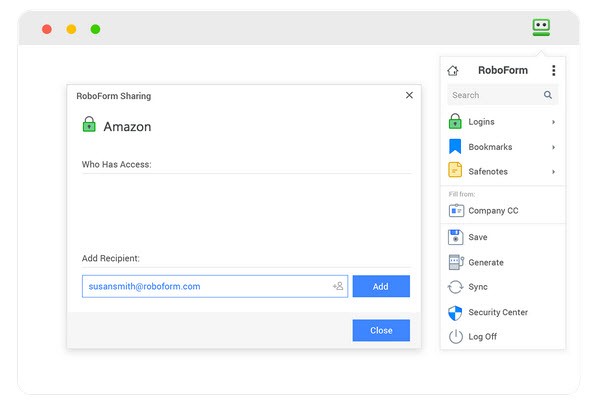The image size is (593, 413).
Task: Focus the recipient email input field
Action: tap(215, 286)
